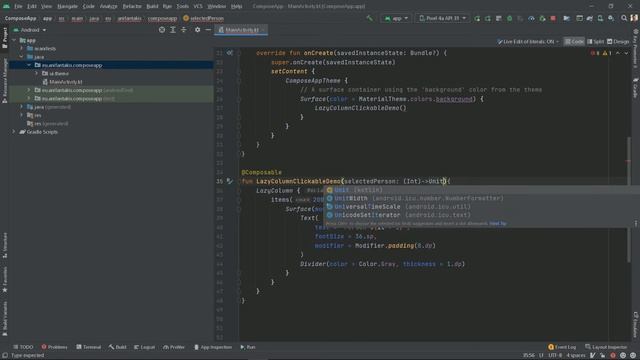Expand the manifests folder

22,49
